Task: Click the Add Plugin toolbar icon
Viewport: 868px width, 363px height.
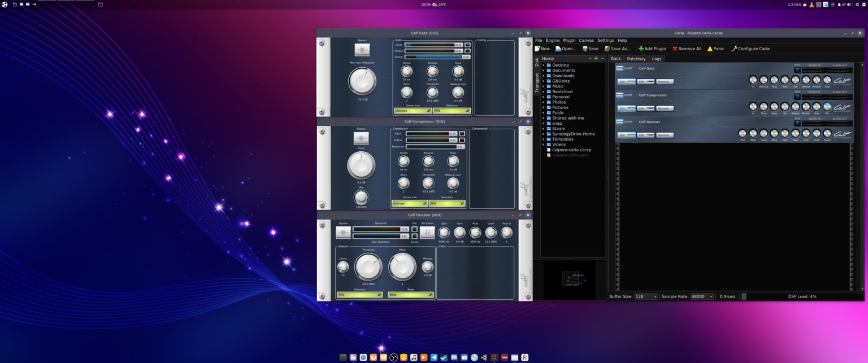Action: [x=641, y=49]
